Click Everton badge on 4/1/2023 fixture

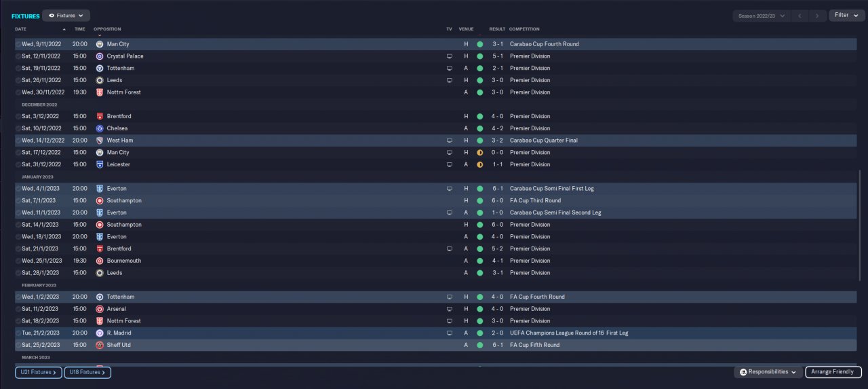(100, 189)
